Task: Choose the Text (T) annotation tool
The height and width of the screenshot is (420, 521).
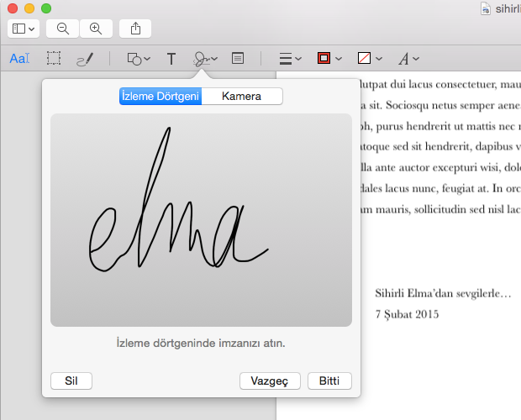Action: coord(171,59)
